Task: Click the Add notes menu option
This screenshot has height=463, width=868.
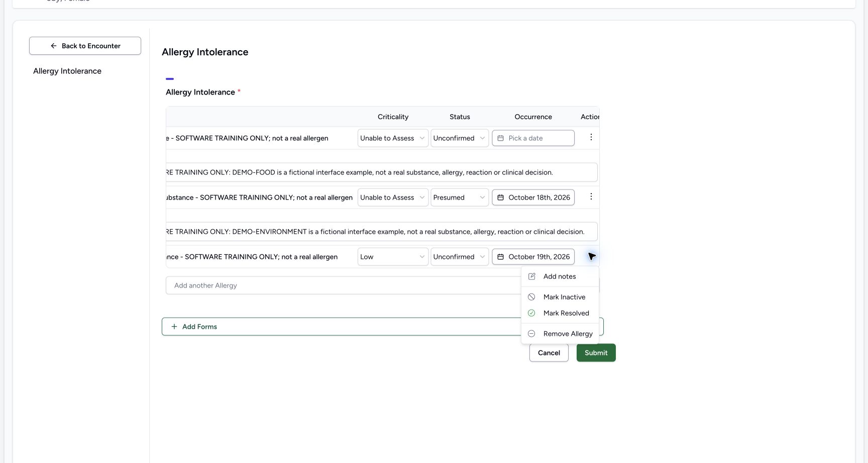Action: click(560, 276)
